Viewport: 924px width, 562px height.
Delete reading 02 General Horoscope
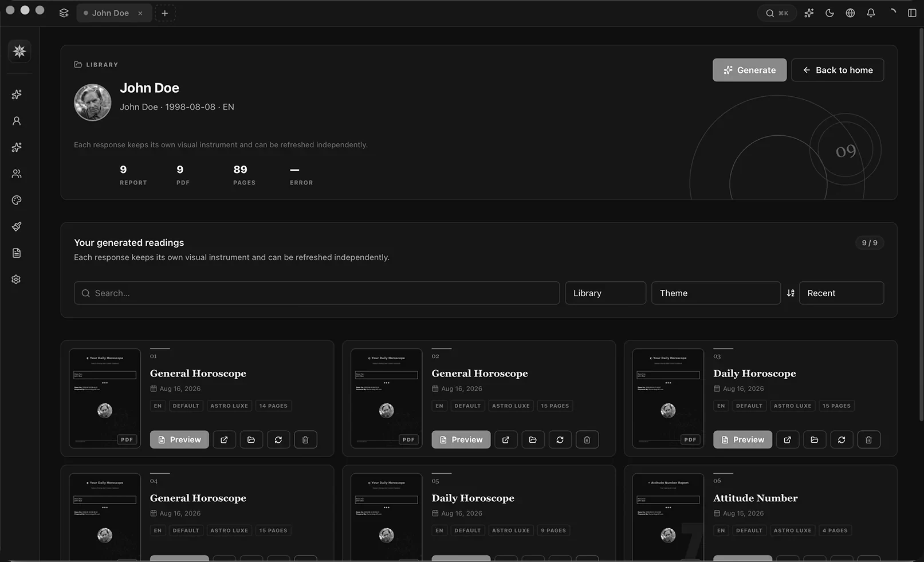coord(587,439)
